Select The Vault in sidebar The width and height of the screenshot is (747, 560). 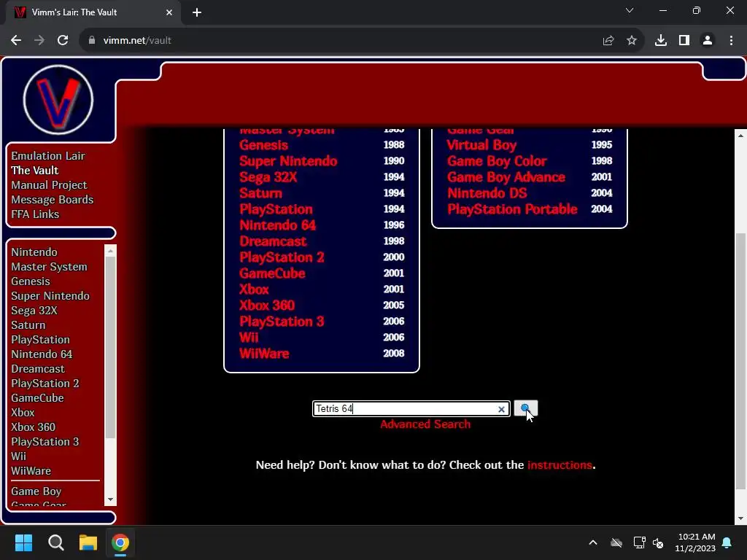(x=35, y=171)
